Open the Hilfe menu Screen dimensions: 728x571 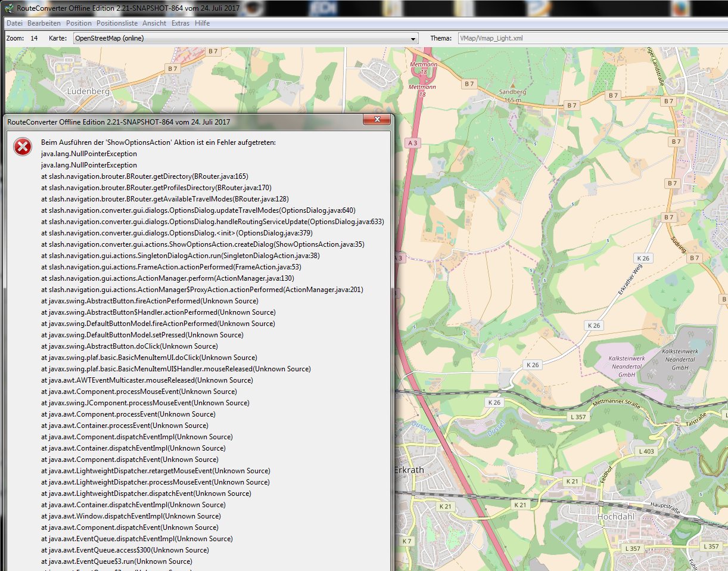point(202,23)
